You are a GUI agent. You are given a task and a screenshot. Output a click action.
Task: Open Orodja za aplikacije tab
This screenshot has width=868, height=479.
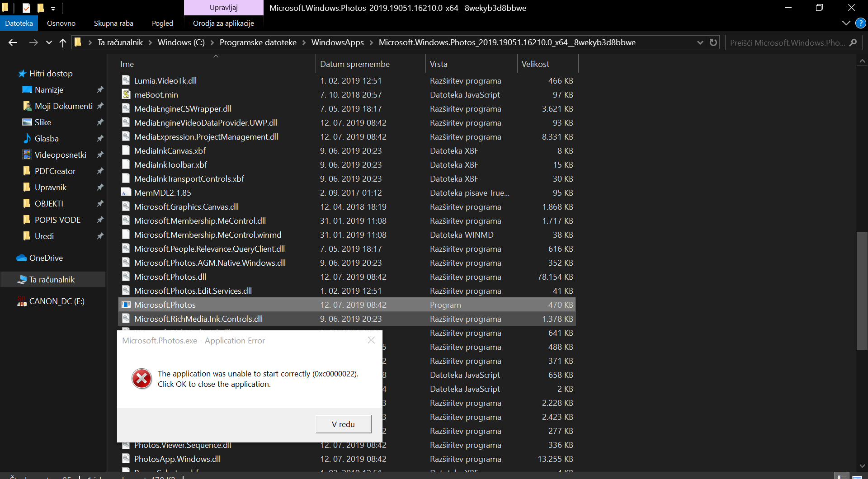pyautogui.click(x=223, y=23)
